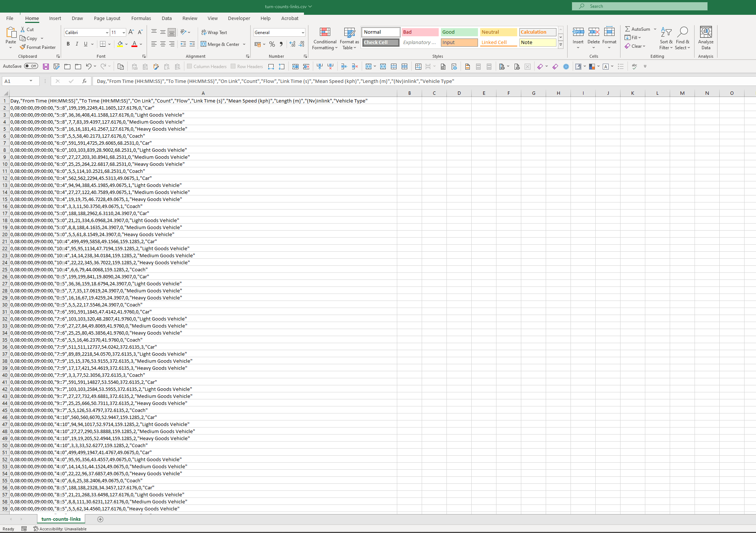Toggle the AutoSave switch
The image size is (756, 533).
click(x=31, y=66)
